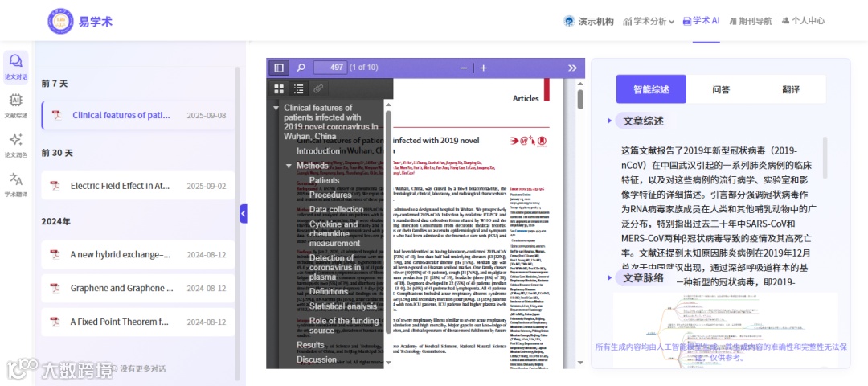
Task: Click PDF icon of Graphene and Graphene item
Action: [55, 288]
